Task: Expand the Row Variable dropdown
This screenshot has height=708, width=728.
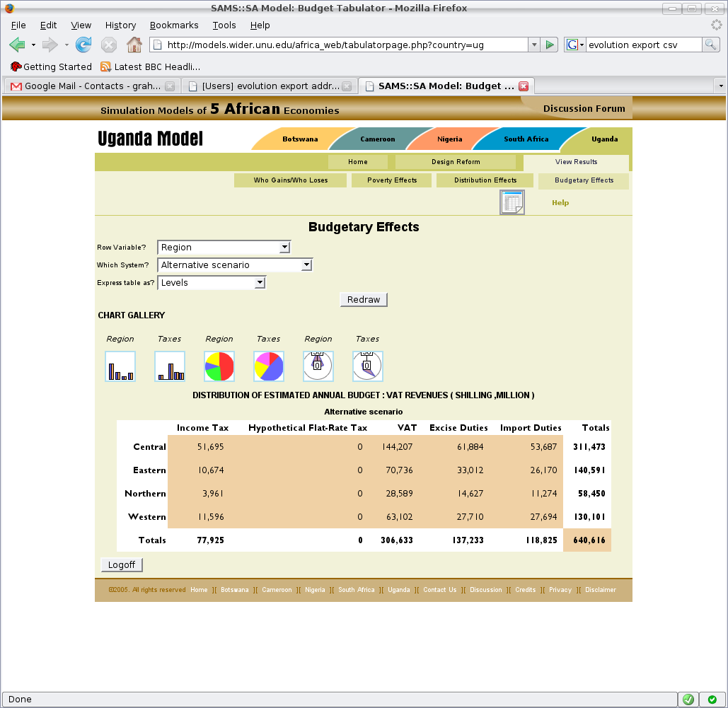Action: (284, 248)
